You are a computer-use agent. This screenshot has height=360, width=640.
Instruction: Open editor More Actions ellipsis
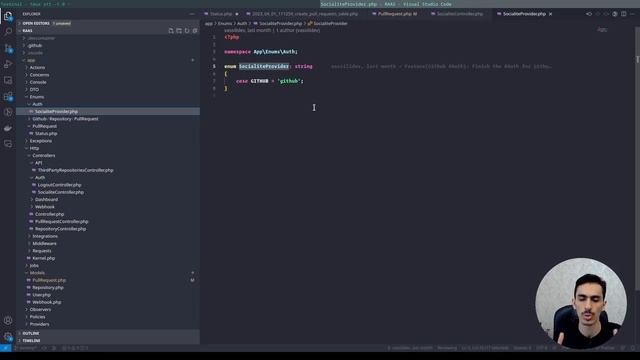coord(632,14)
